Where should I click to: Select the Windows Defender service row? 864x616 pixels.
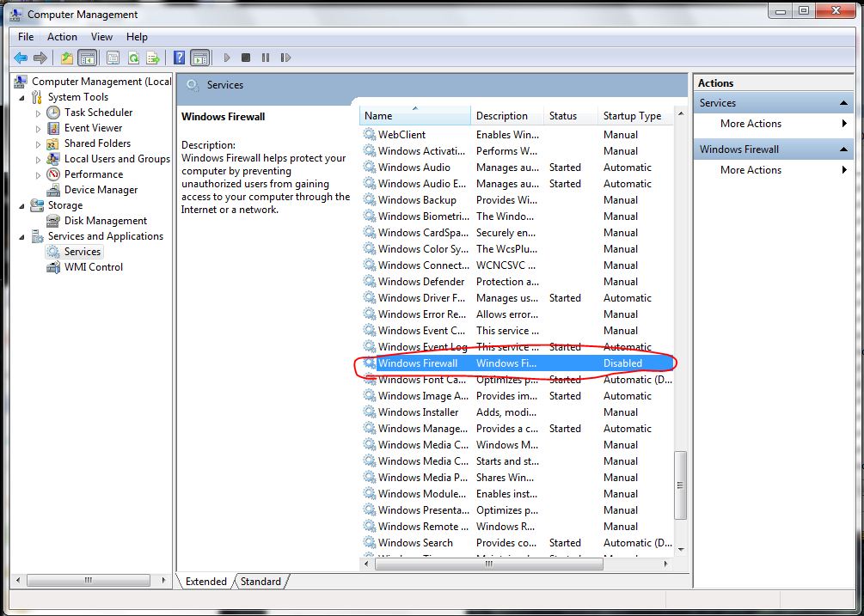coord(517,282)
